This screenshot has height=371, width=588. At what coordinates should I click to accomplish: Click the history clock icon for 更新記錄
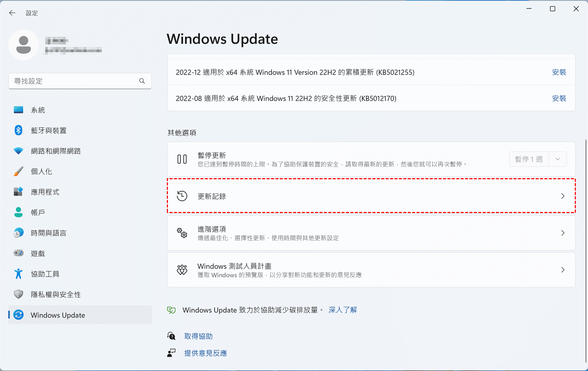pyautogui.click(x=182, y=196)
